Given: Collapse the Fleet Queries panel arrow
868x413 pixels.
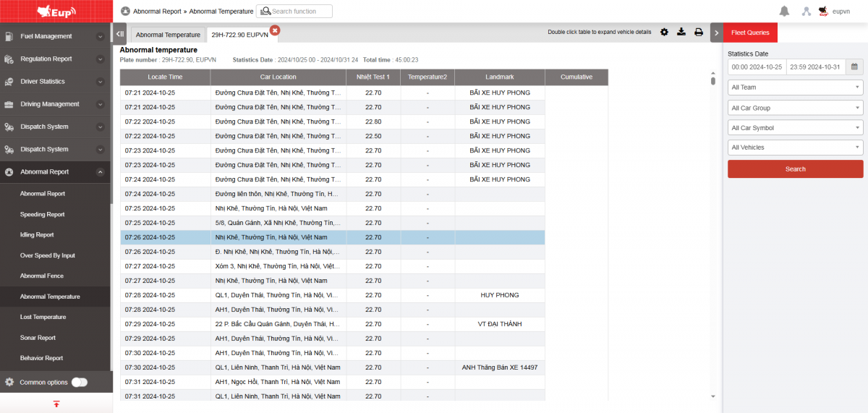Looking at the screenshot, I should (x=715, y=33).
